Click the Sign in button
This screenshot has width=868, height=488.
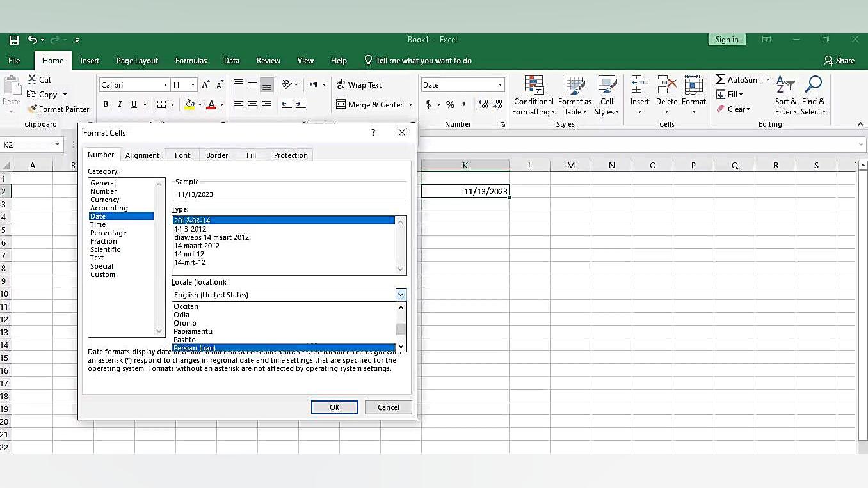pyautogui.click(x=727, y=40)
